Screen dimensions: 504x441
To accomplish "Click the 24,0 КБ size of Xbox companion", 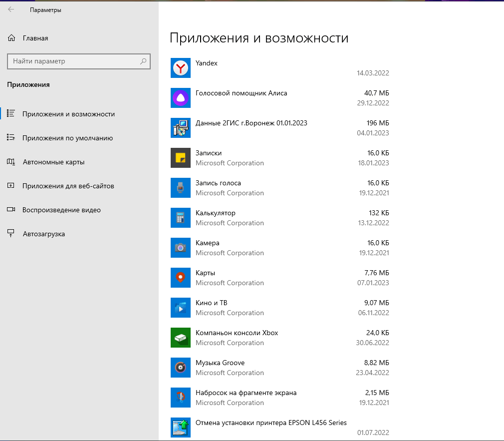I will click(377, 333).
